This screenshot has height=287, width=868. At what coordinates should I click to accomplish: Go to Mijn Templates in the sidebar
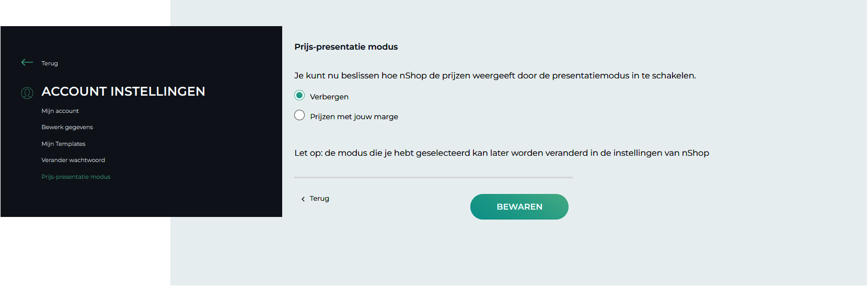[x=63, y=144]
